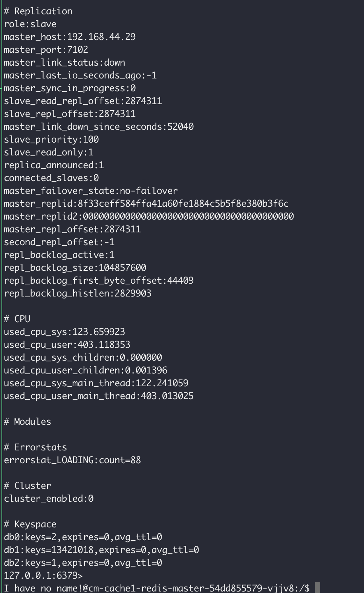This screenshot has height=593, width=364.
Task: Click the '# Keyspace' section header
Action: tap(30, 524)
